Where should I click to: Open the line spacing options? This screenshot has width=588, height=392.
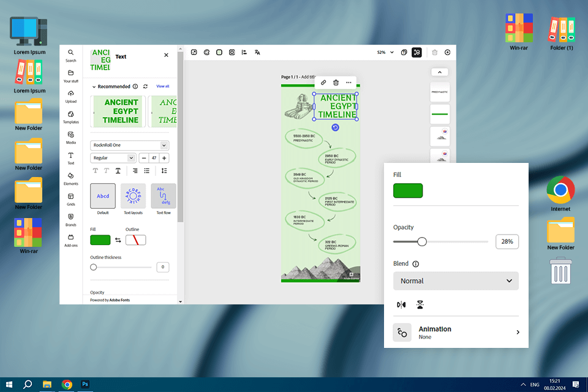click(x=164, y=171)
